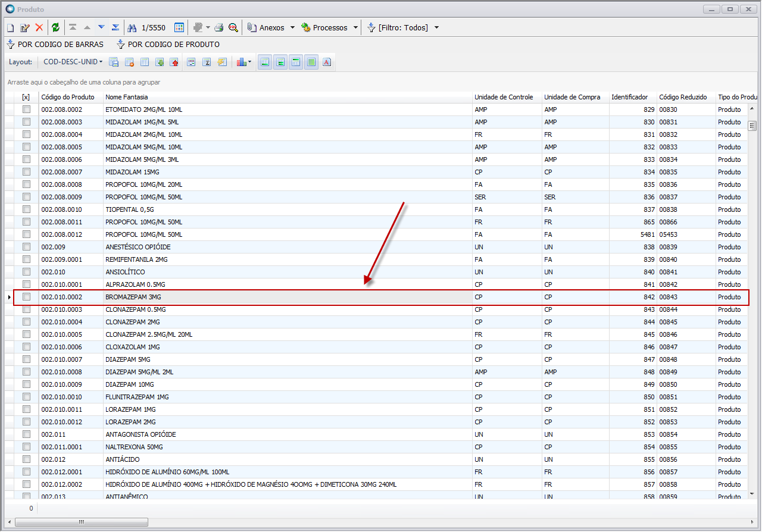Screen dimensions: 762x532
Task: Print the product list
Action: click(x=218, y=27)
